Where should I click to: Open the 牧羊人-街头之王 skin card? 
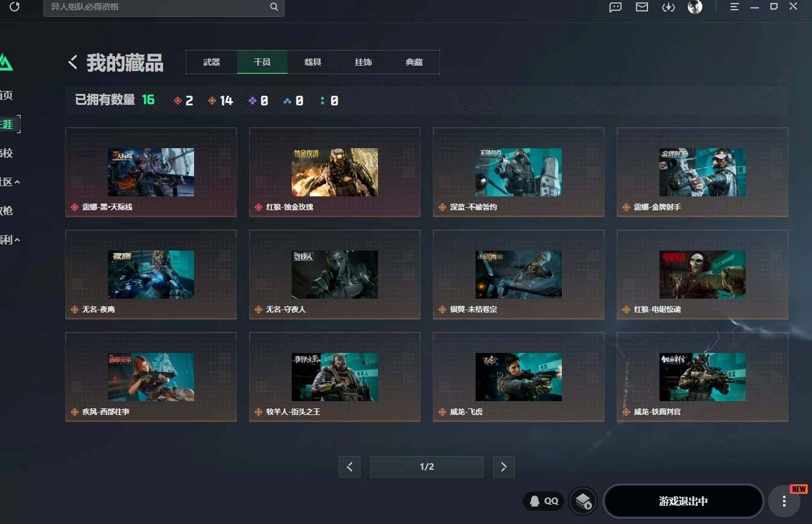(x=335, y=377)
